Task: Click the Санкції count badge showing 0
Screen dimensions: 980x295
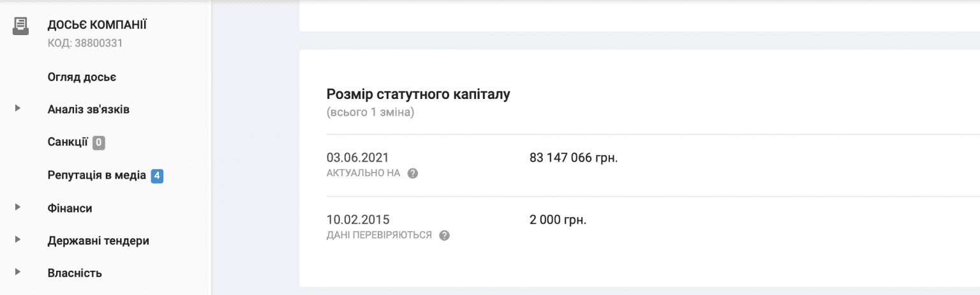Action: (x=99, y=142)
